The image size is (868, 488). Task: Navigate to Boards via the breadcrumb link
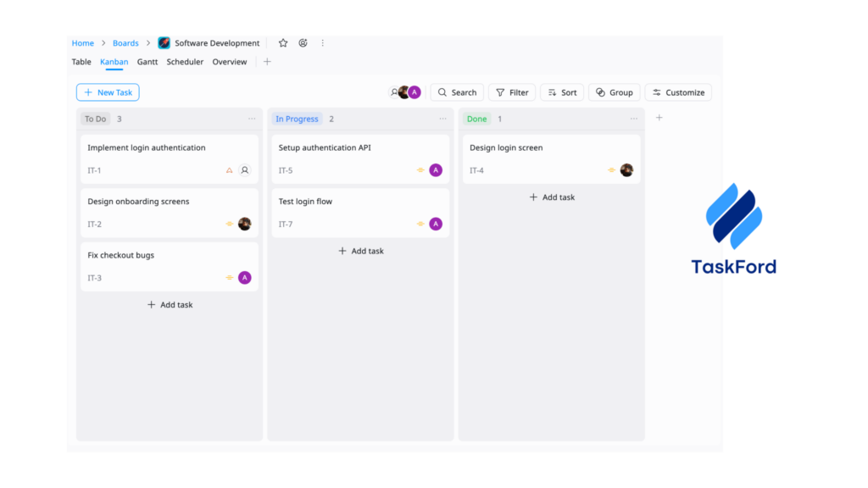coord(125,42)
